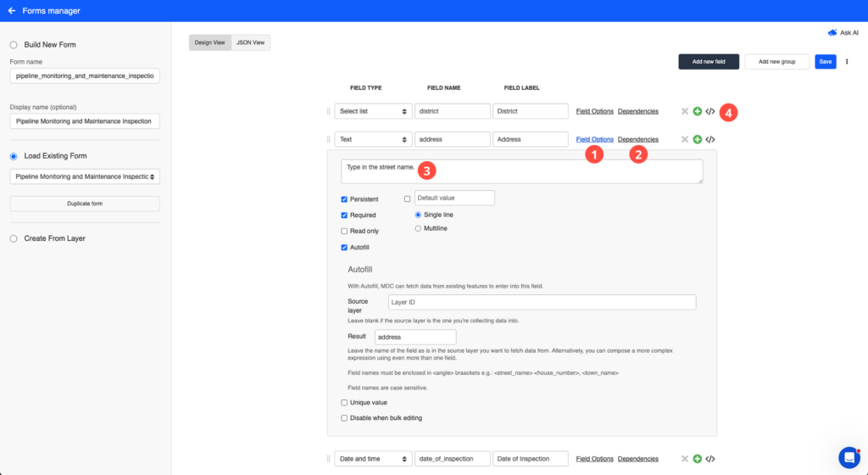Click the Add new field button
Viewport: 868px width, 475px height.
coord(709,61)
